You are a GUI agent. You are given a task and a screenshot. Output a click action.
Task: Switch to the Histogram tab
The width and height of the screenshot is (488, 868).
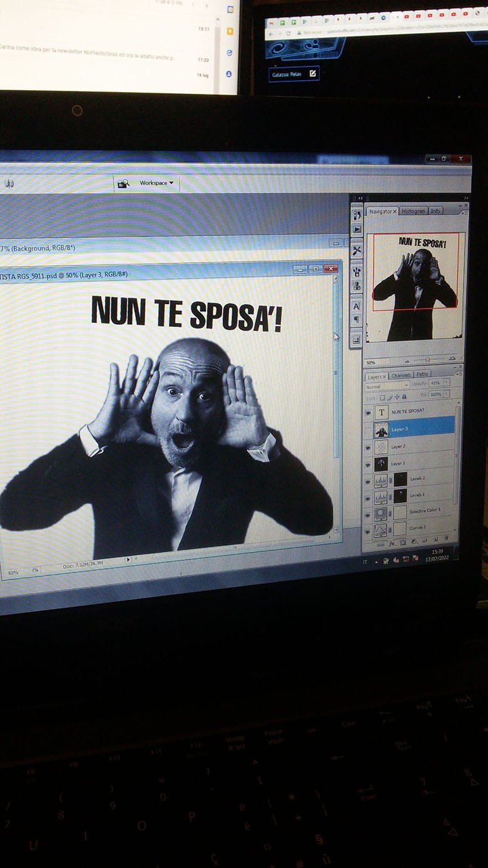(413, 212)
